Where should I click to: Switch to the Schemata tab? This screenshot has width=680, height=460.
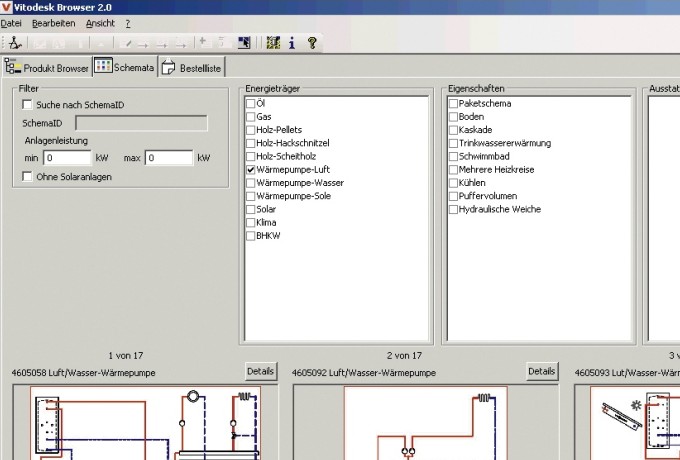(125, 67)
